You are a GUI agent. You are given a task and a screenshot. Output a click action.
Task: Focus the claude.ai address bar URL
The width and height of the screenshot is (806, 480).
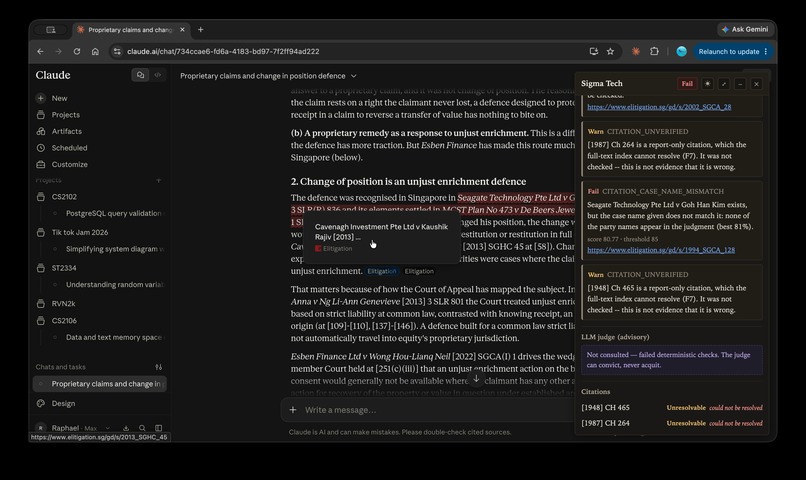pos(223,51)
